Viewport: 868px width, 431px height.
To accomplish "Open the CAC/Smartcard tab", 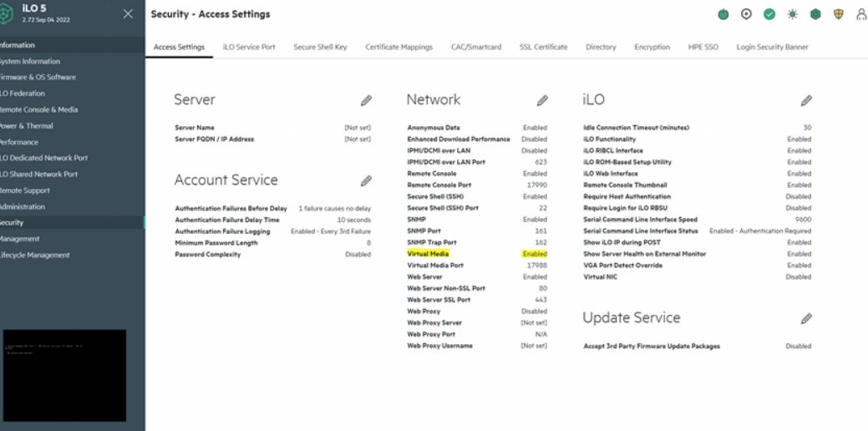I will click(x=476, y=47).
